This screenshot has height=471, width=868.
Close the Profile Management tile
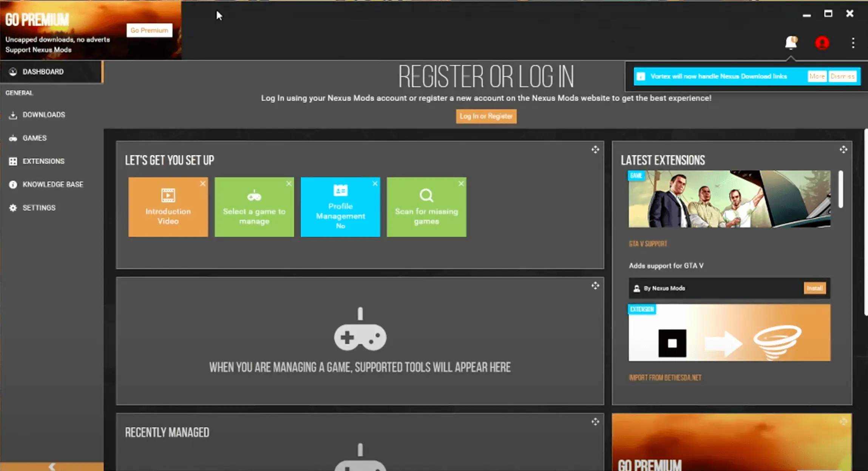pyautogui.click(x=375, y=183)
